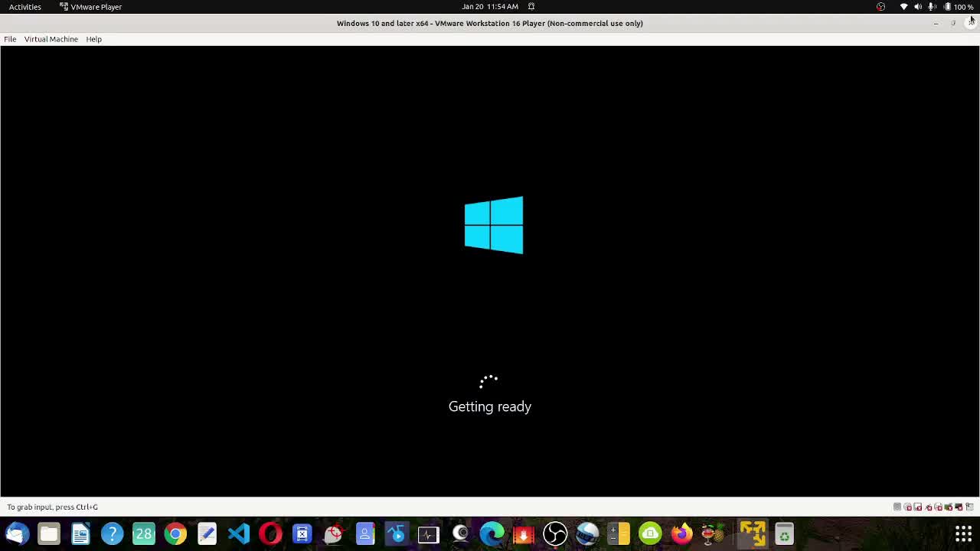
Task: Open the red video downloader app in dock
Action: pyautogui.click(x=524, y=533)
